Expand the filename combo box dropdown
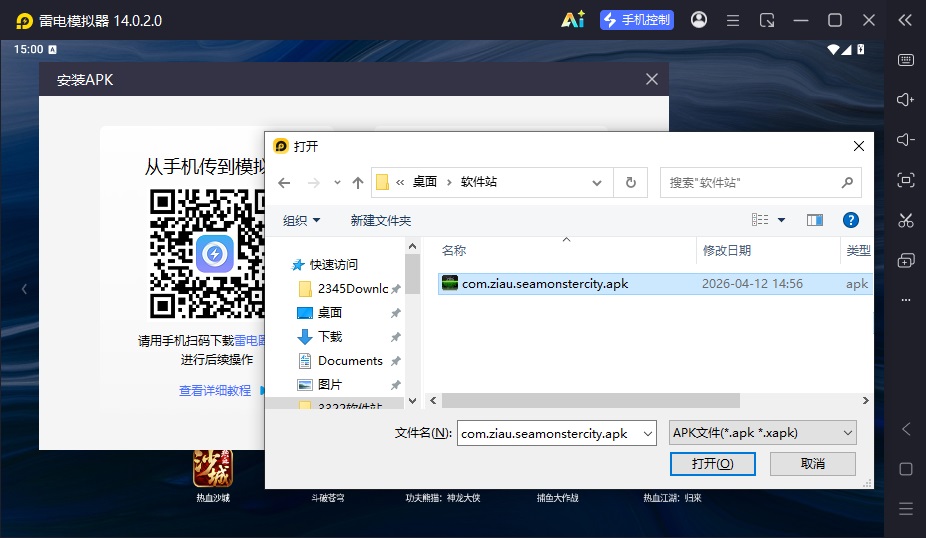 [648, 433]
